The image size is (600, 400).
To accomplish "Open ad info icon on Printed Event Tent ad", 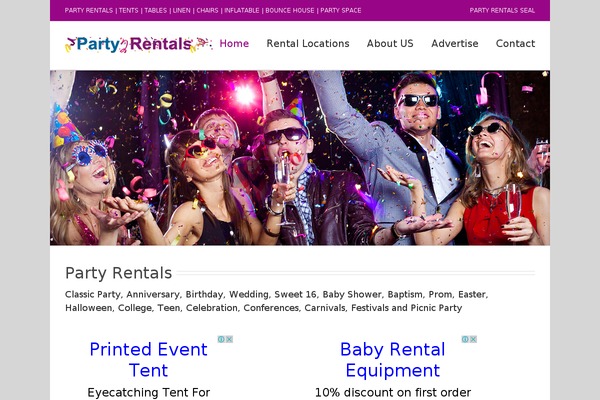I will pos(221,339).
